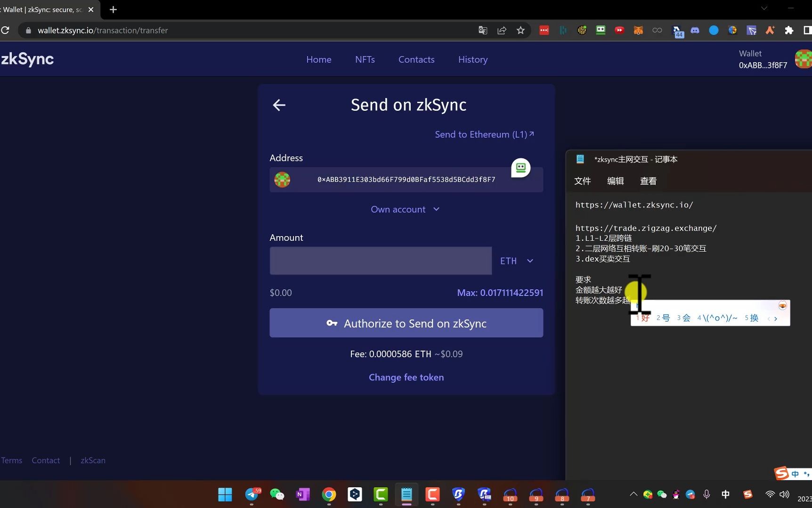Open the Extensions puzzle-piece menu
Screen dimensions: 812x508
pyautogui.click(x=789, y=30)
